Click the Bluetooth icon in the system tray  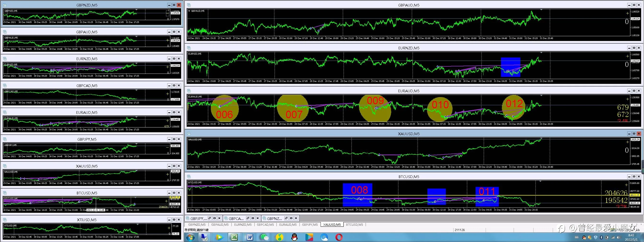click(x=602, y=237)
